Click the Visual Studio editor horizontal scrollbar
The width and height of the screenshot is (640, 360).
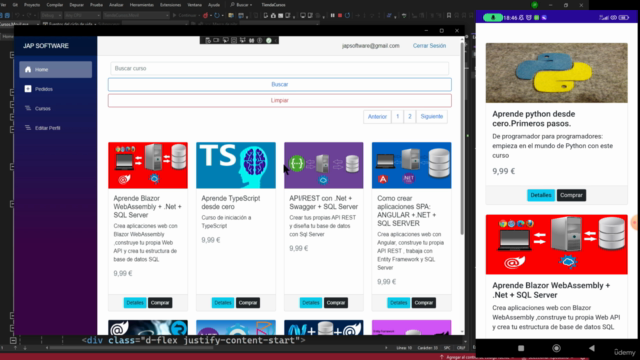[x=131, y=348]
